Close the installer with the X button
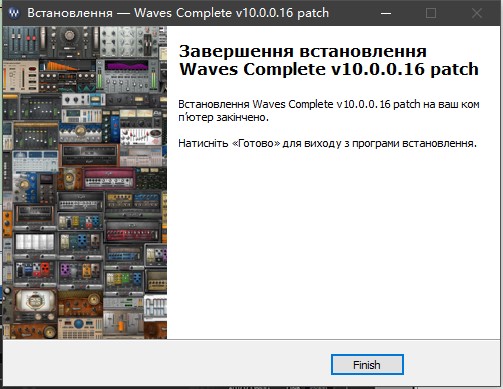Viewport: 503px width, 389px height. (477, 13)
